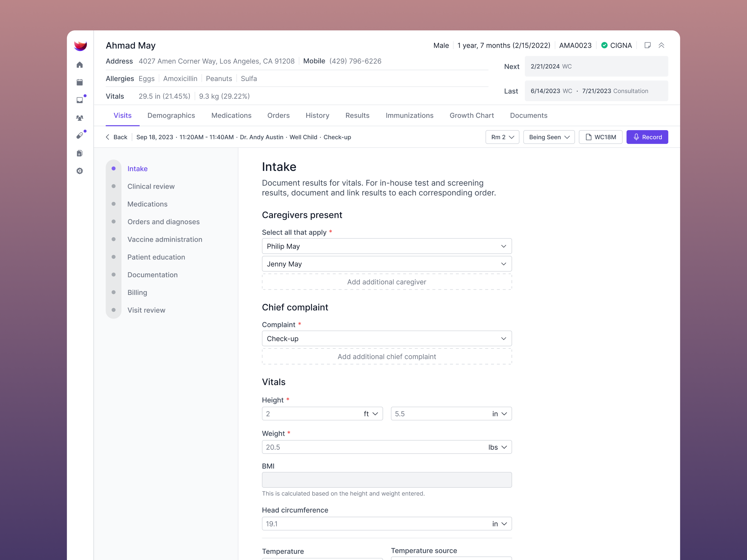Expand the Philip May caregiver dropdown

387,246
